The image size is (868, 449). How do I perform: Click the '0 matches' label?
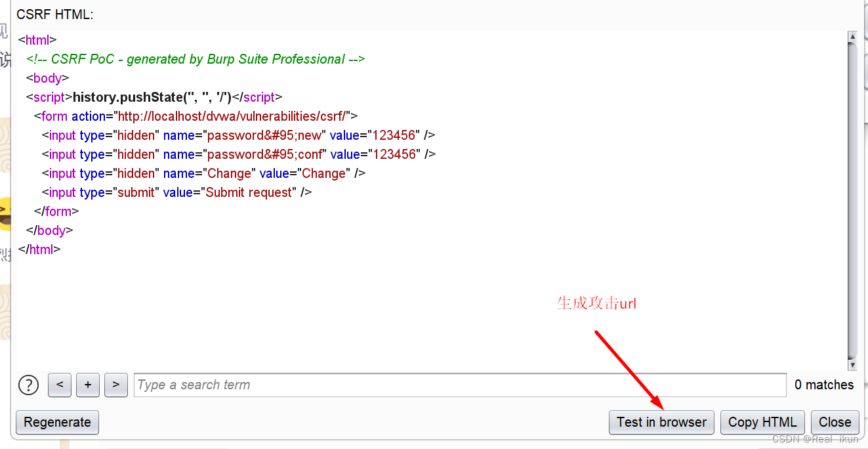click(x=824, y=385)
